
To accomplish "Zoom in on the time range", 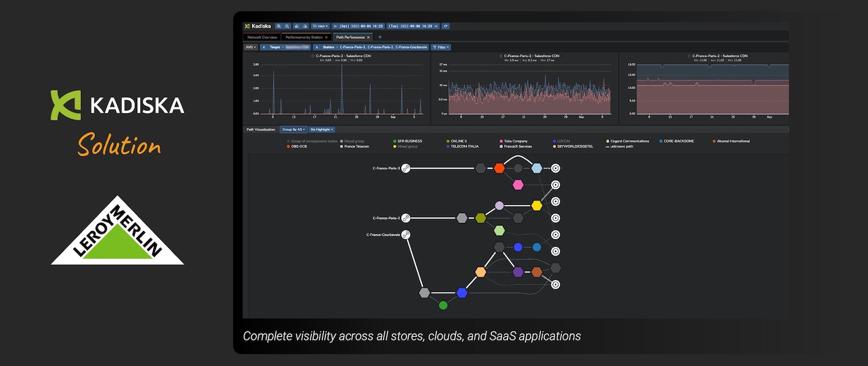I will coord(279,26).
